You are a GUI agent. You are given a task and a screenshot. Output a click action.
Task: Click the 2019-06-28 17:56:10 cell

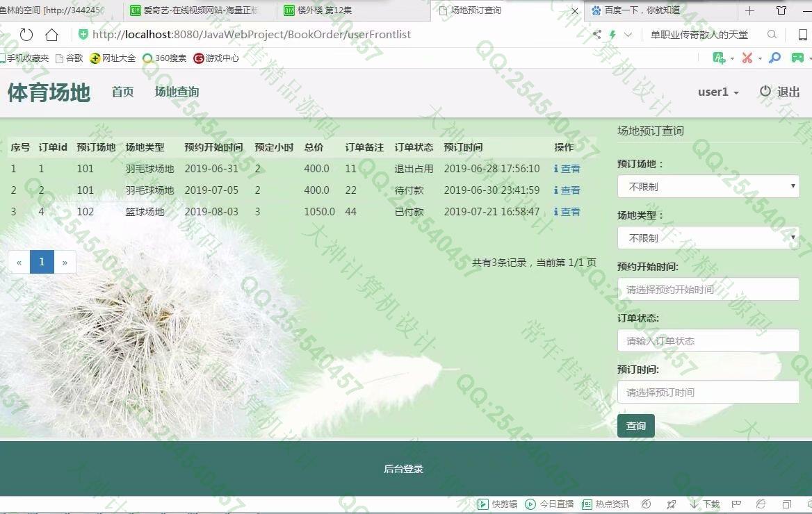coord(492,169)
